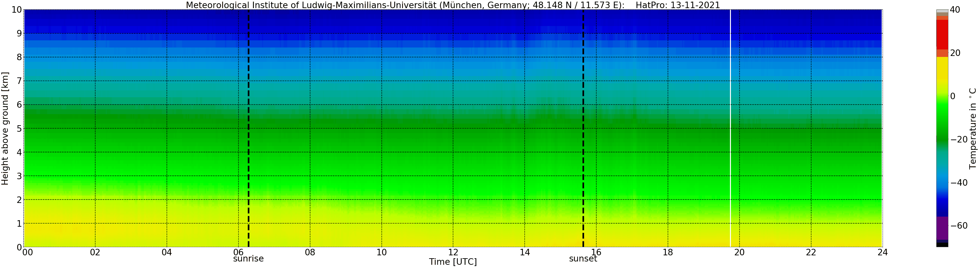Click the sunrise dashed vertical marker line
The height and width of the screenshot is (268, 980).
pos(248,128)
